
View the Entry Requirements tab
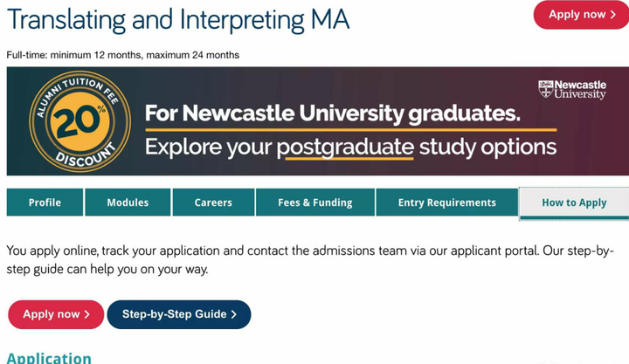[x=446, y=203]
